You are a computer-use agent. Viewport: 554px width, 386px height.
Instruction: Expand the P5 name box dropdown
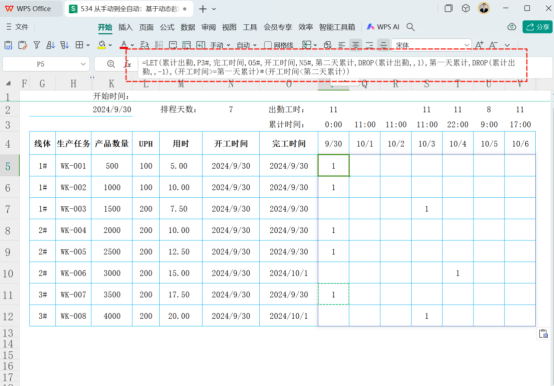click(83, 64)
